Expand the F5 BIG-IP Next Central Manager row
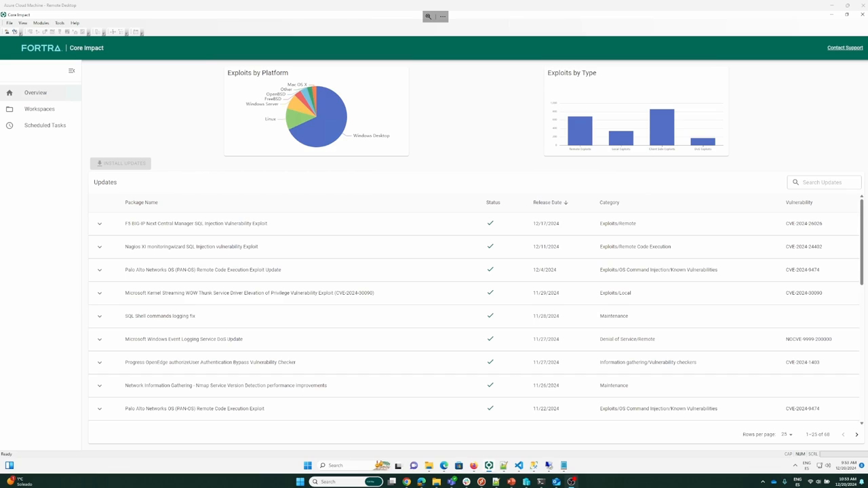Viewport: 868px width, 488px height. pyautogui.click(x=100, y=224)
